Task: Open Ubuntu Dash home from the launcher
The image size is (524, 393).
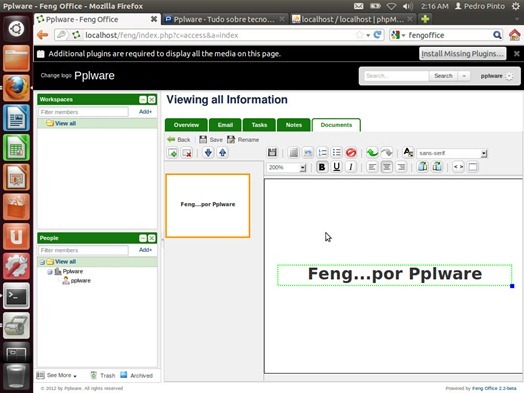Action: 16,29
